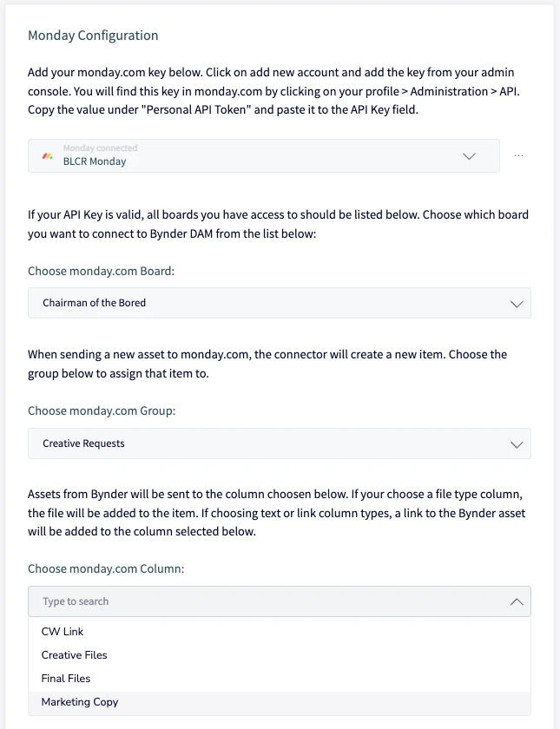Collapse the Column dropdown with up chevron

pos(517,601)
